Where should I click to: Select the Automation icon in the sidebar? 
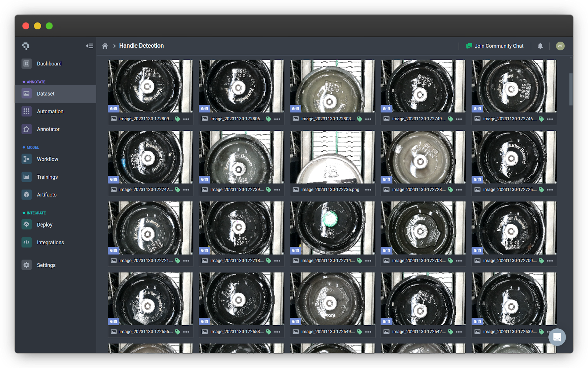click(26, 111)
